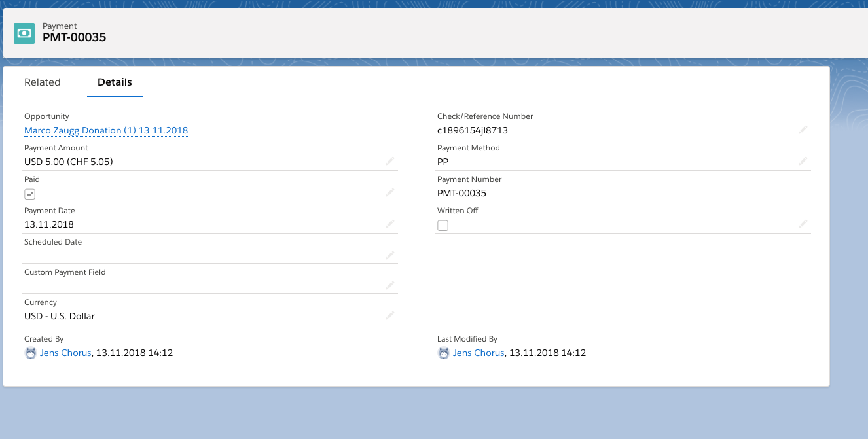
Task: Click the edit pencil for Payment Date
Action: pos(390,224)
